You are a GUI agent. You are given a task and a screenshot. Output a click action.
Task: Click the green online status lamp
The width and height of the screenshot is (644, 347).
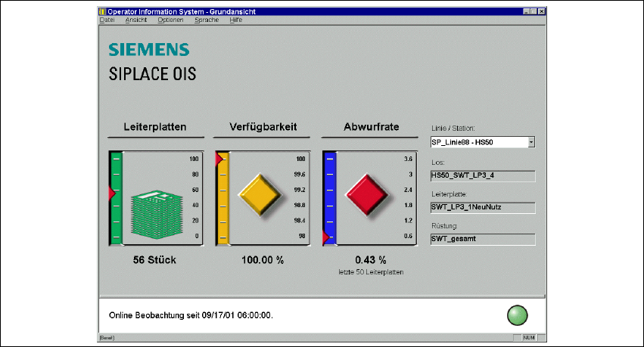[517, 315]
